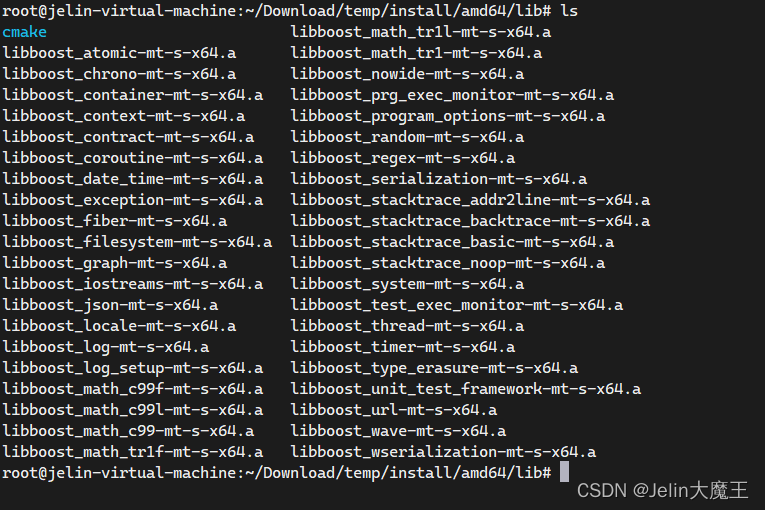765x510 pixels.
Task: Click libboost_regex-mt-s-x64.a in output
Action: (x=403, y=158)
